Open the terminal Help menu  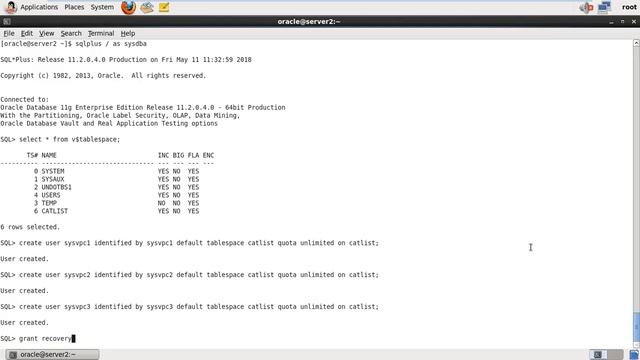[x=128, y=33]
